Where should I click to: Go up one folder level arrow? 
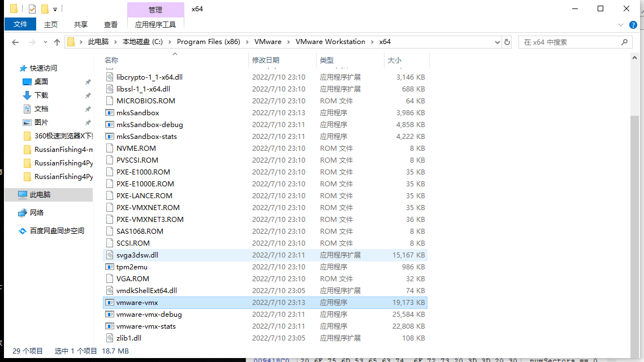(57, 42)
